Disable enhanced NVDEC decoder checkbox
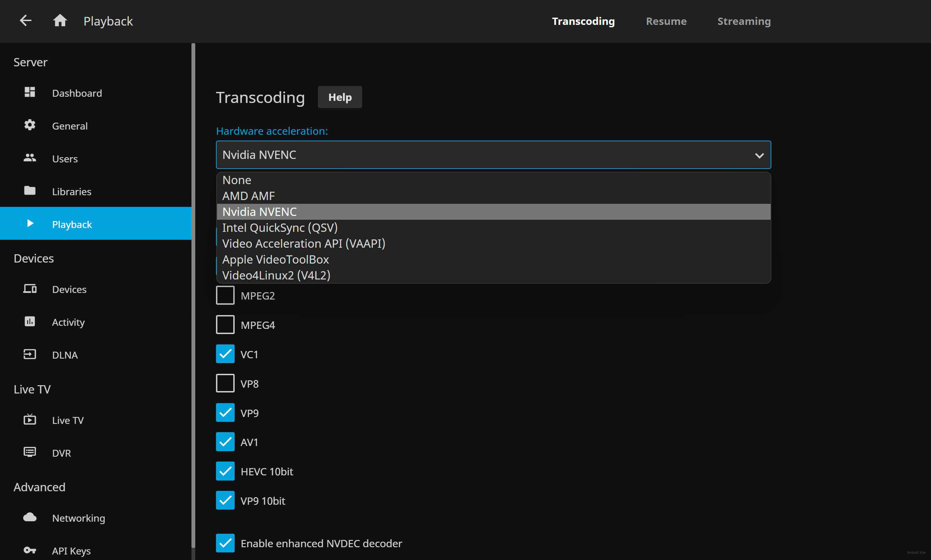This screenshot has width=931, height=560. click(x=225, y=543)
